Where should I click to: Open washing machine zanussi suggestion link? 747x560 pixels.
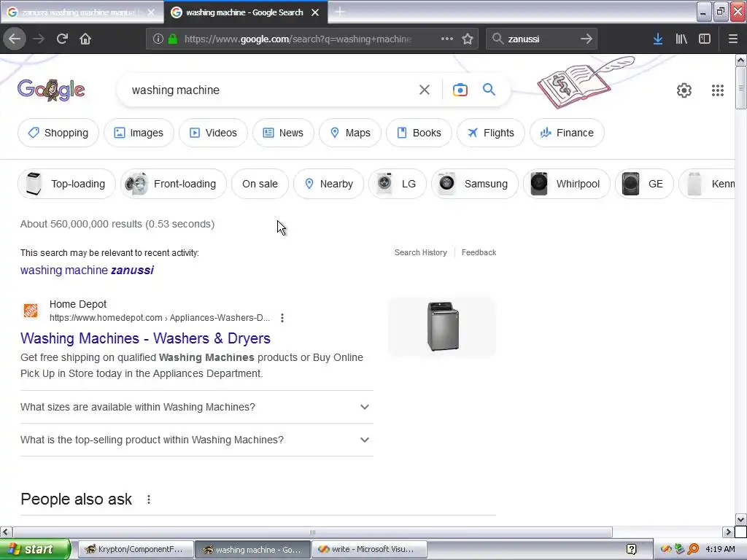[88, 270]
